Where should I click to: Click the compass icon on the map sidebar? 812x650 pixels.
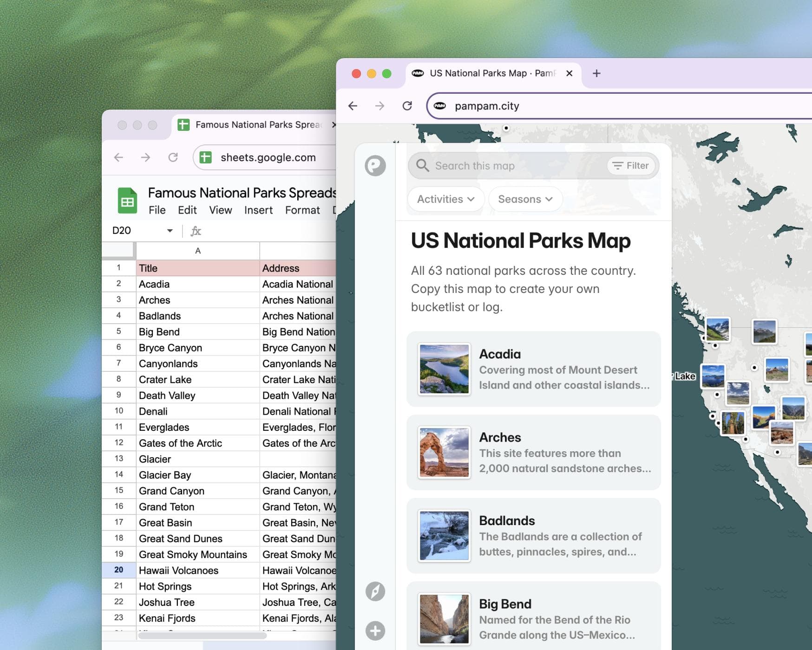376,591
